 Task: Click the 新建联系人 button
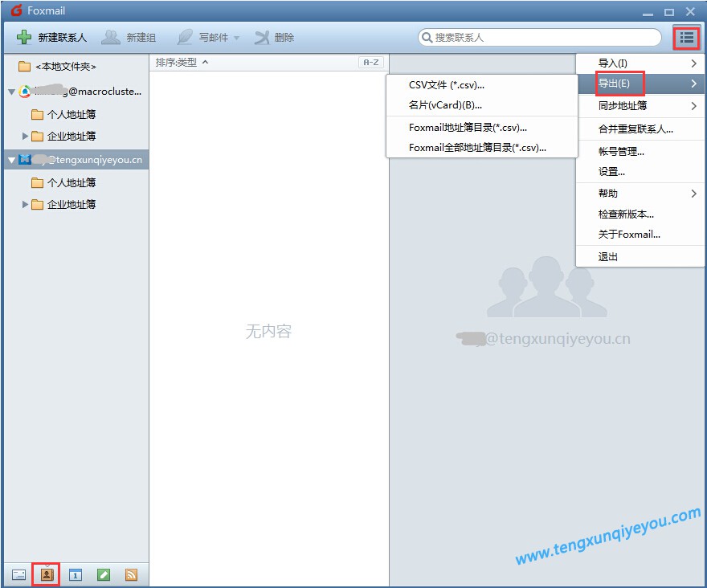(51, 38)
